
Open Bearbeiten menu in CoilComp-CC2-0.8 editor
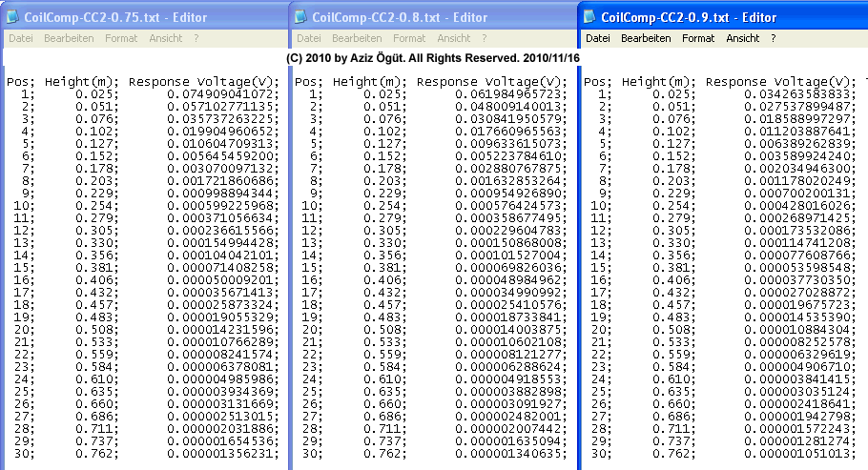click(356, 38)
